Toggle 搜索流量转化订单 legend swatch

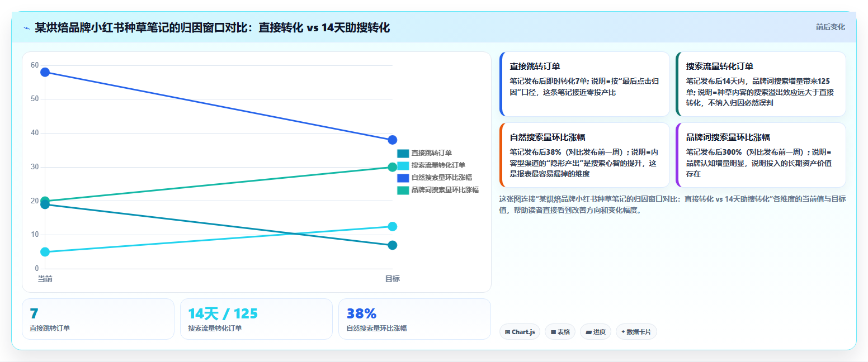point(403,165)
